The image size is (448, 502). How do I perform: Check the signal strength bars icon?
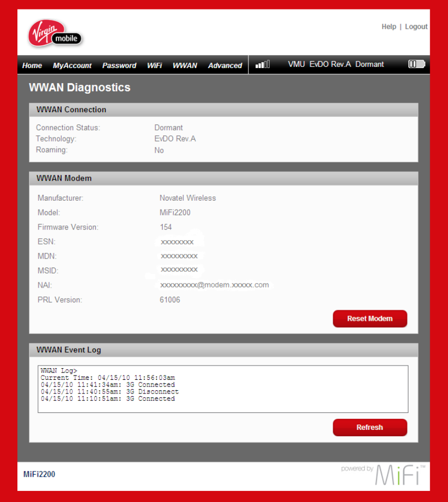(262, 64)
